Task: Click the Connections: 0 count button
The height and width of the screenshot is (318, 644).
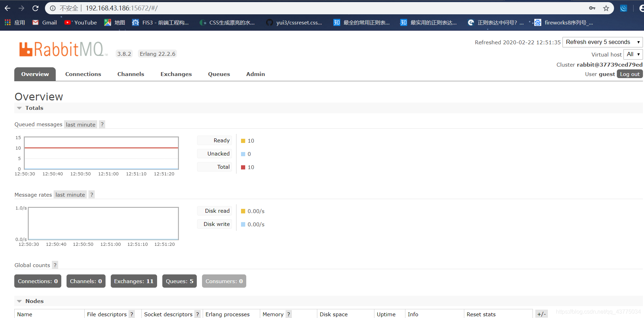Action: click(38, 281)
